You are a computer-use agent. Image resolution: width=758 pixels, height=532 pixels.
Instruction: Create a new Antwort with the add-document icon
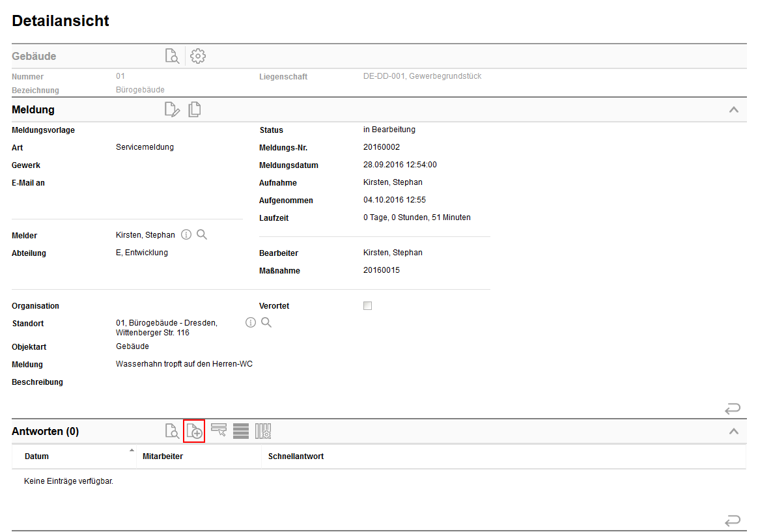tap(194, 430)
